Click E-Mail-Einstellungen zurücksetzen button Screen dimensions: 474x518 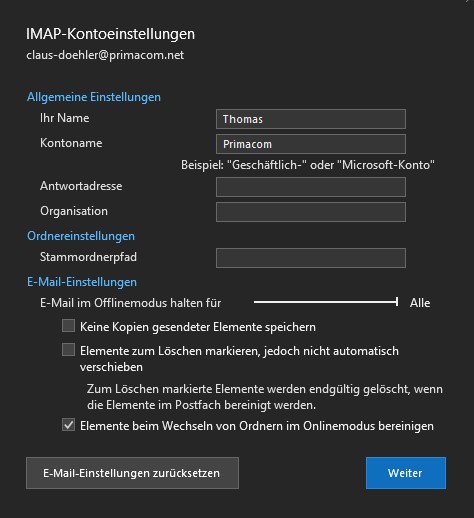(132, 473)
